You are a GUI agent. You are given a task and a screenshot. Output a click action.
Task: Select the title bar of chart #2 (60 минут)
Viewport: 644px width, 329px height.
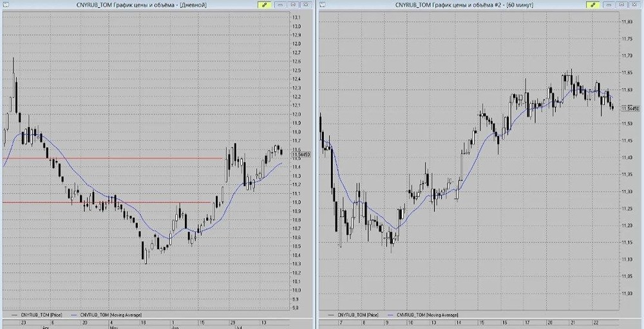click(464, 5)
